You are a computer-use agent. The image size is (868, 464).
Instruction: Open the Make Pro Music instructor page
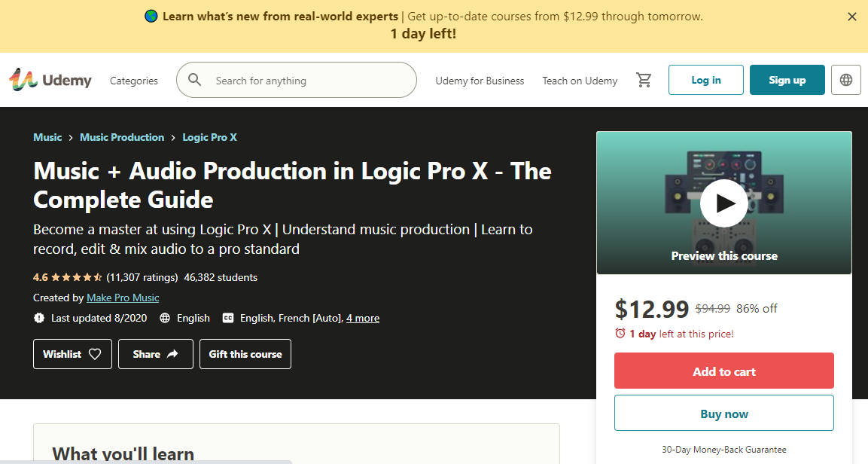pos(122,298)
